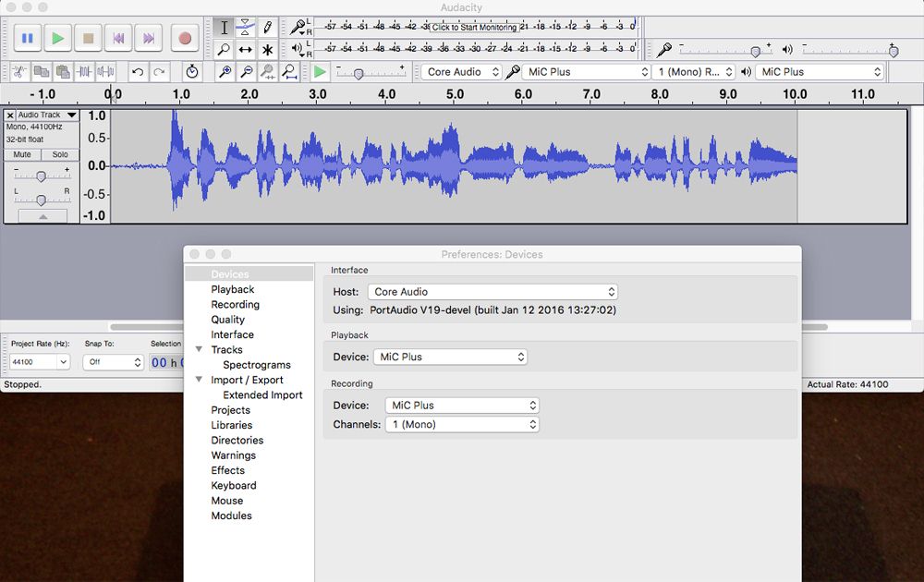Open the Audio Track name dropdown menu
This screenshot has width=924, height=582.
[47, 115]
